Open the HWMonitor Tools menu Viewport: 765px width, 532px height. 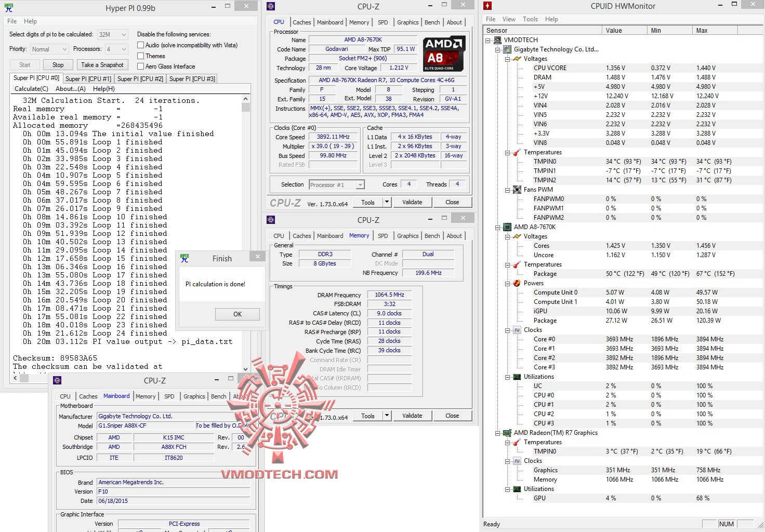(x=530, y=19)
